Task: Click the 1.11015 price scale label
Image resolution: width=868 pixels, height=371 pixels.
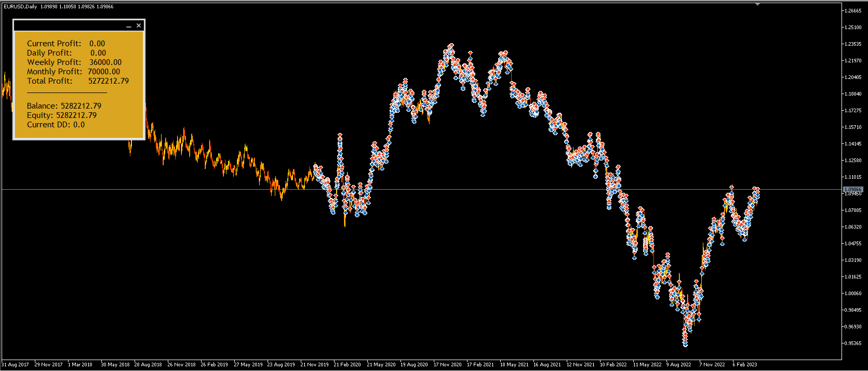Action: (853, 177)
